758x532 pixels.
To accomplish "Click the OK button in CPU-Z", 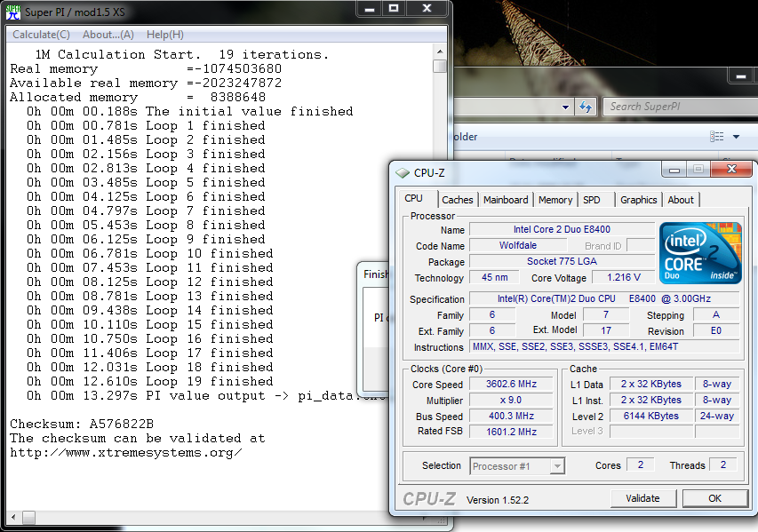I will (x=714, y=498).
